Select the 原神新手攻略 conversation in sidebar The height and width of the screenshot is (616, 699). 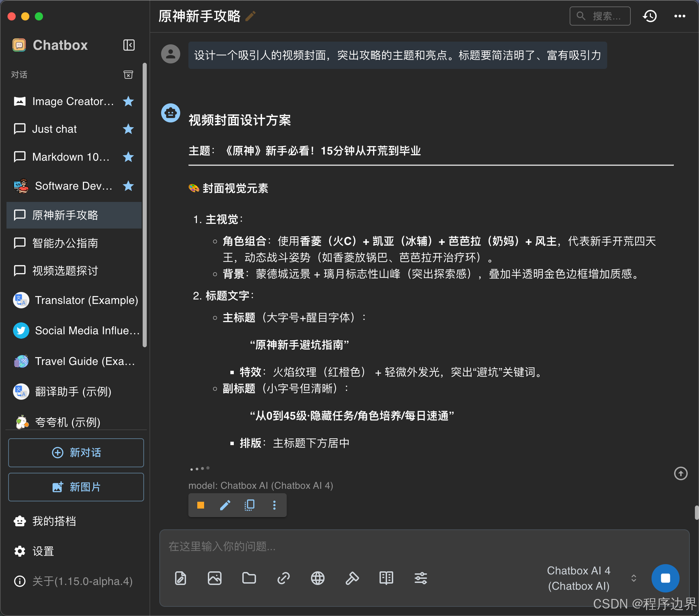point(74,215)
